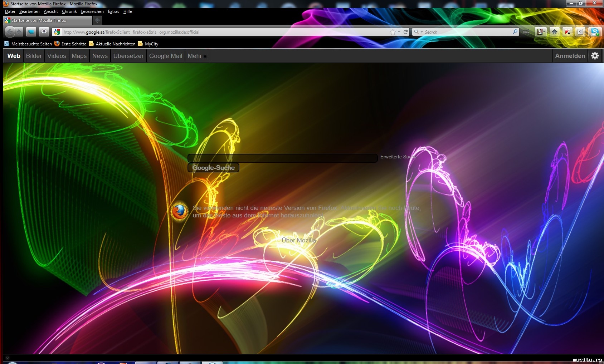Reload the page with the refresh icon
604x364 pixels.
[x=405, y=32]
